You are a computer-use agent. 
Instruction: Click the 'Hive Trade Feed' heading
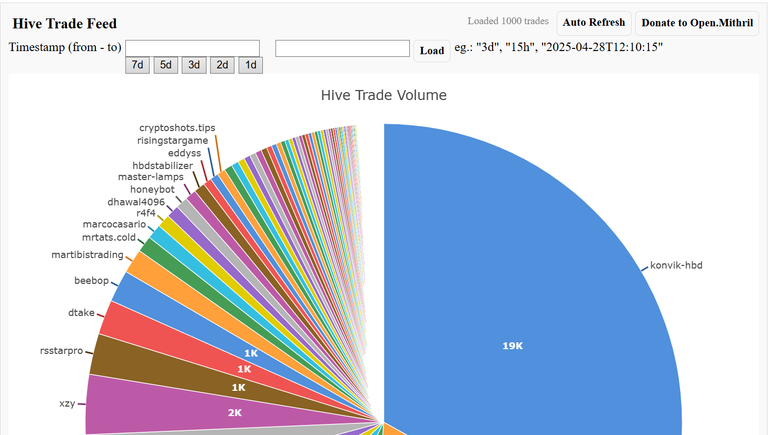(65, 24)
